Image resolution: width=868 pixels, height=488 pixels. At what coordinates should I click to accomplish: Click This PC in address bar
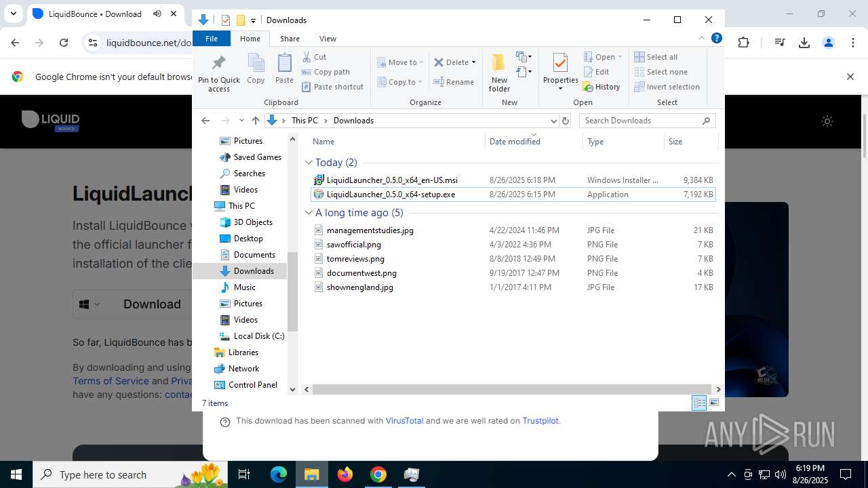[304, 121]
